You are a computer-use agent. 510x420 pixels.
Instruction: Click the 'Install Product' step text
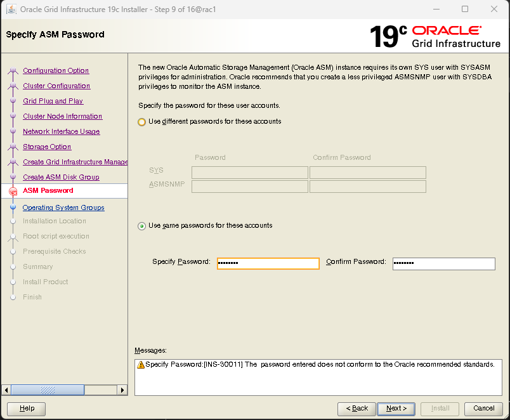(x=45, y=282)
